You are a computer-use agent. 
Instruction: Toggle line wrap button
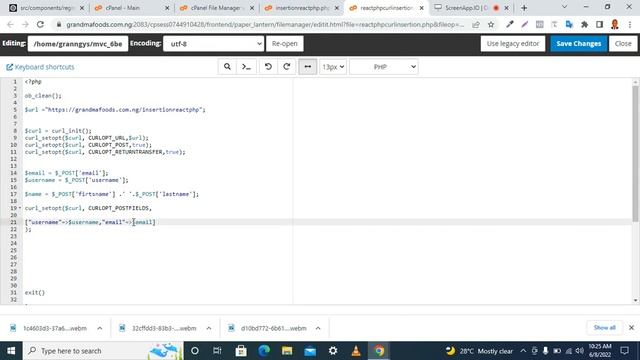[x=308, y=67]
